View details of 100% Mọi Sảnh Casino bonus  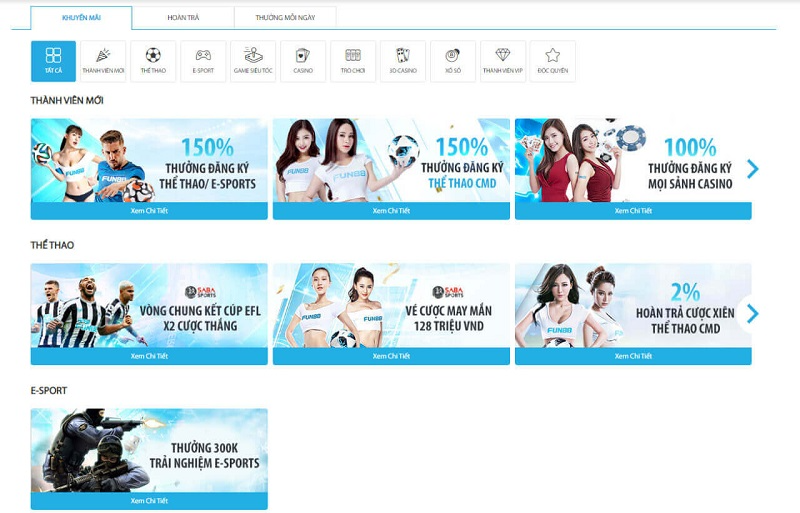pos(633,211)
